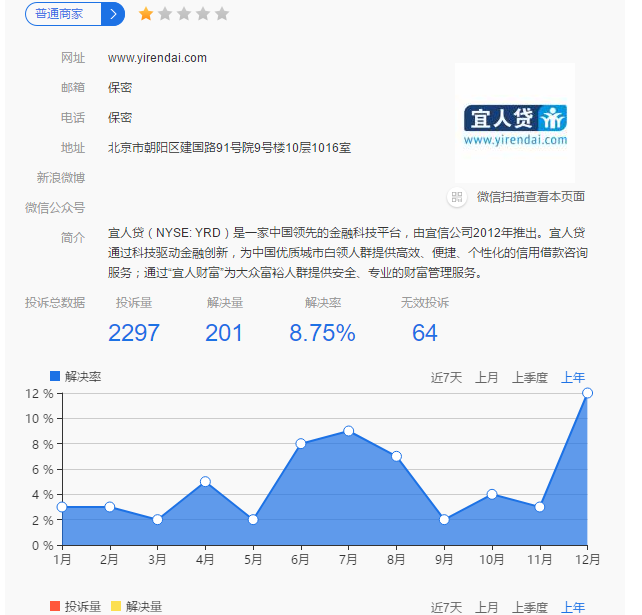Click the WeChat QR scan icon
Screen dimensions: 642x615
coord(457,197)
